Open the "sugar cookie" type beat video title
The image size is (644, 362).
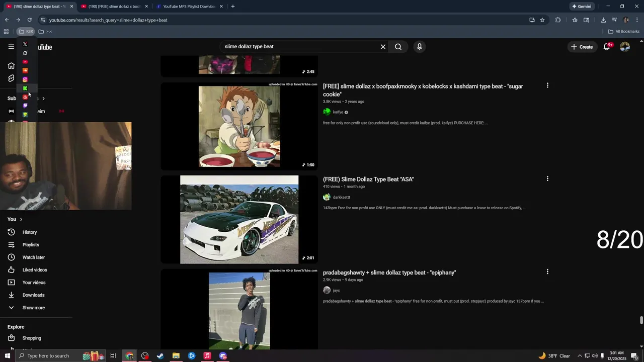point(423,90)
